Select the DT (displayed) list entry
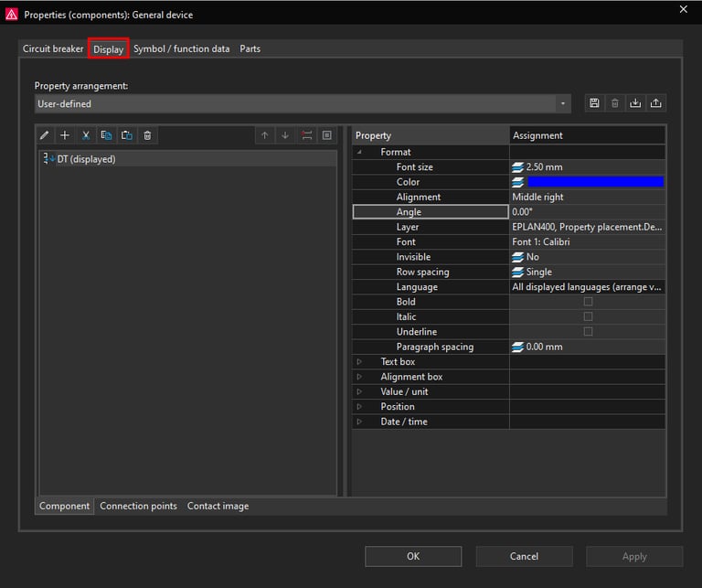 [x=86, y=159]
